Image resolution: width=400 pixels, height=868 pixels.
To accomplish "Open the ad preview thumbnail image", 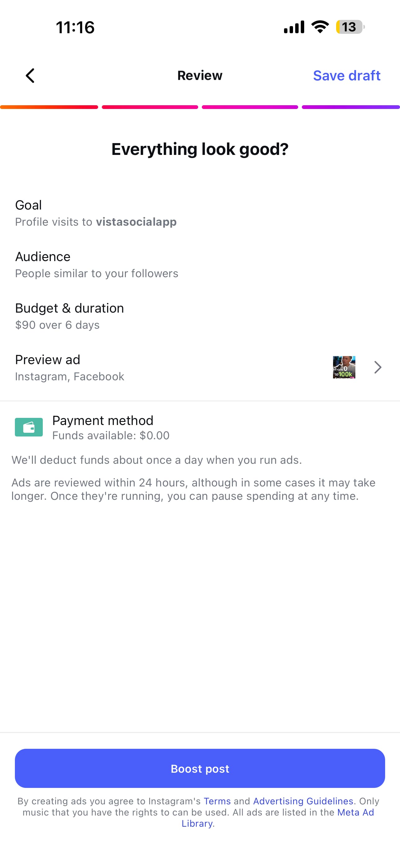I will [344, 367].
